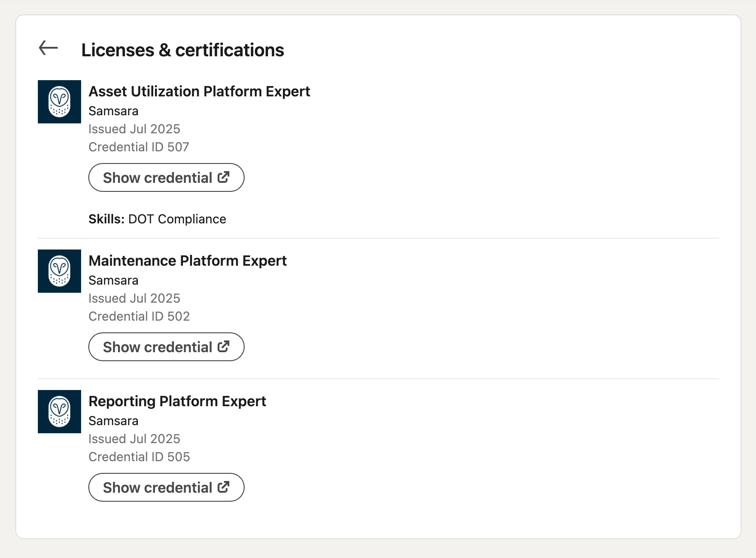Click the Samsara logo beside Asset Utilization Platform Expert
The height and width of the screenshot is (558, 756).
click(x=59, y=102)
